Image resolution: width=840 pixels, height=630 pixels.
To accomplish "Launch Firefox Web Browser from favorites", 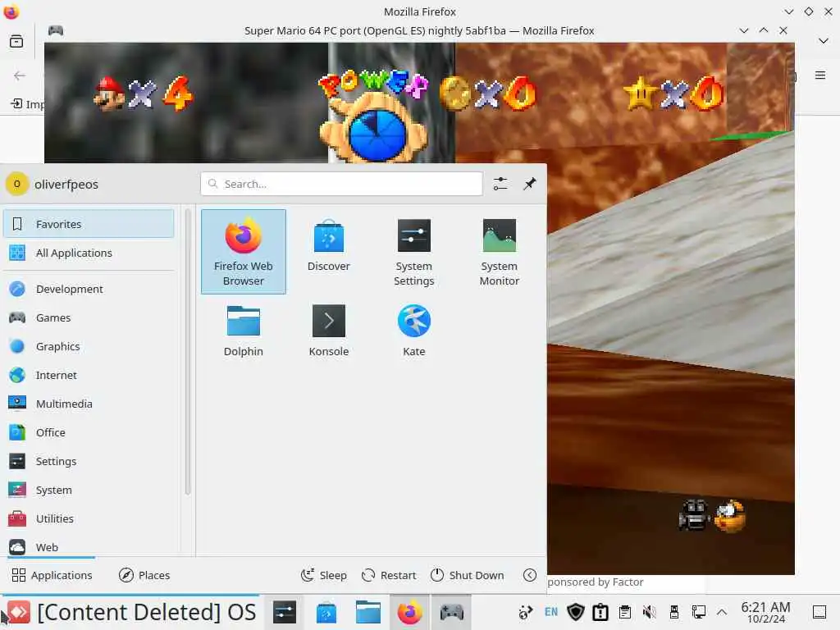I will (x=243, y=251).
